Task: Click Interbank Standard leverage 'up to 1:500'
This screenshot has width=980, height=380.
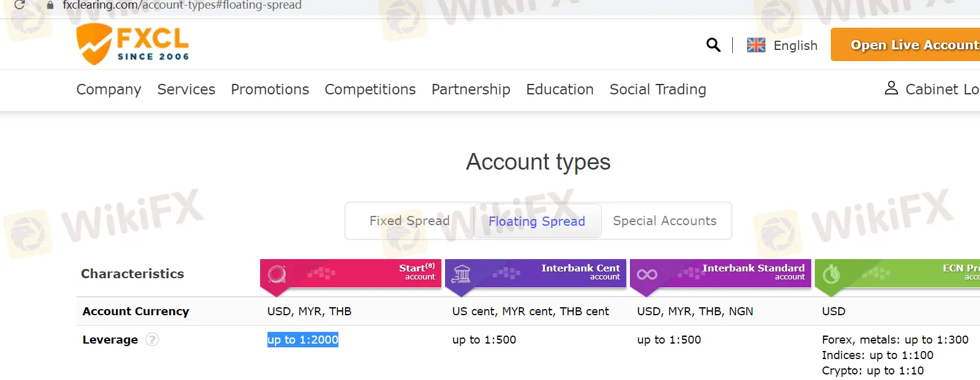Action: [x=669, y=340]
